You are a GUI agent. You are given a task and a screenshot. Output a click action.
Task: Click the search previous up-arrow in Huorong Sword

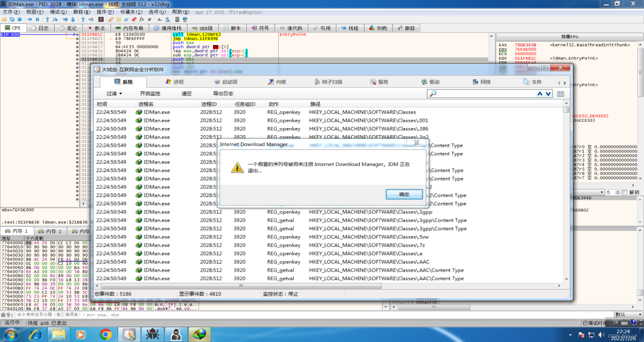pyautogui.click(x=540, y=94)
